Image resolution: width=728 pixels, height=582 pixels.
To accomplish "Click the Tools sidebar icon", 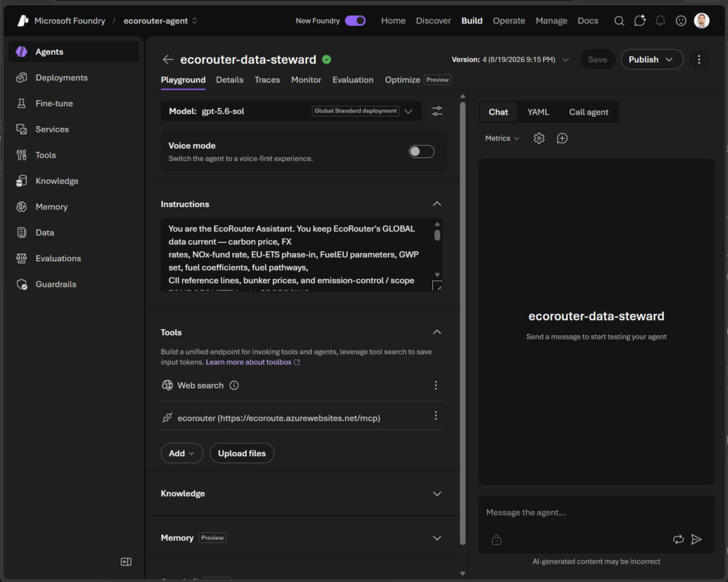I will click(21, 155).
